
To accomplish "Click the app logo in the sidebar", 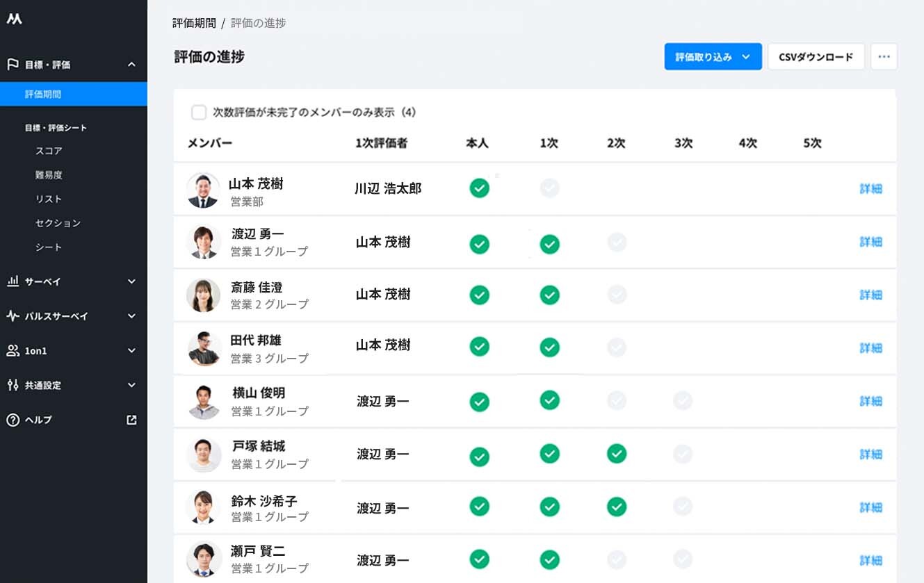I will point(14,19).
